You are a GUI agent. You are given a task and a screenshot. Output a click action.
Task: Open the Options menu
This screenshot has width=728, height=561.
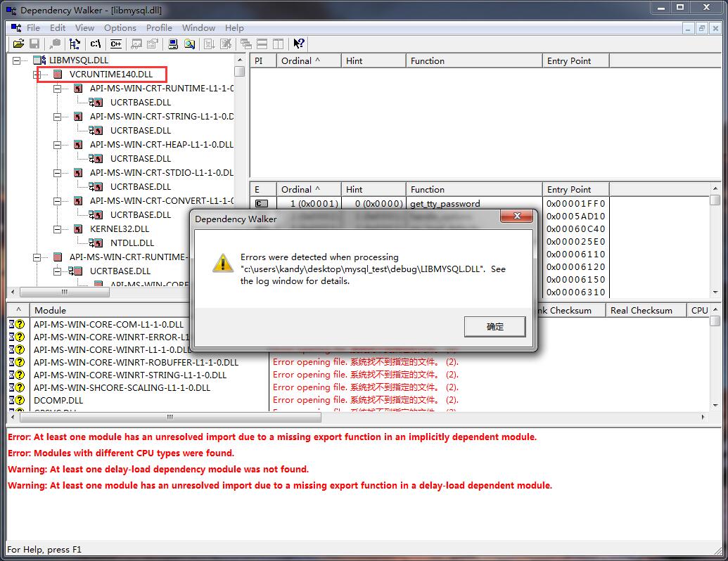[120, 28]
